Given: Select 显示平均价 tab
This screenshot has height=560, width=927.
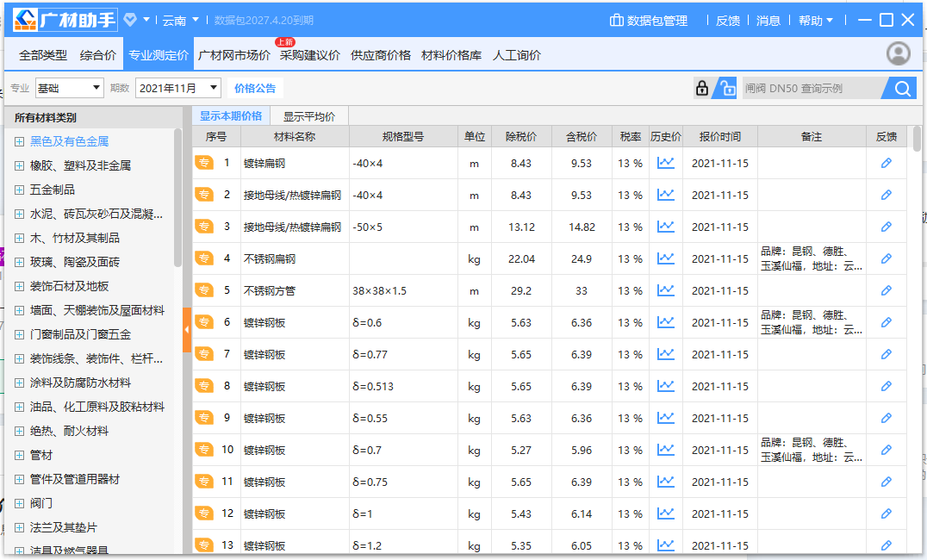Looking at the screenshot, I should [309, 116].
